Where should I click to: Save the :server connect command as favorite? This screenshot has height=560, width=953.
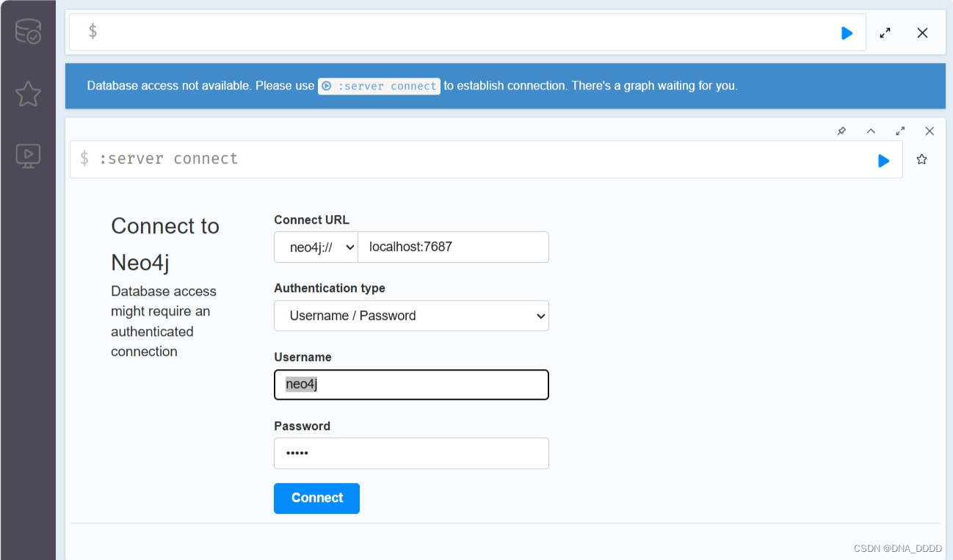pos(922,159)
